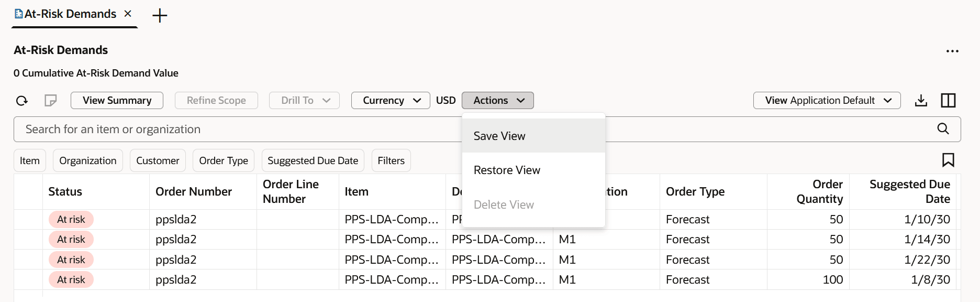Open the three-dot more options menu

tap(952, 51)
